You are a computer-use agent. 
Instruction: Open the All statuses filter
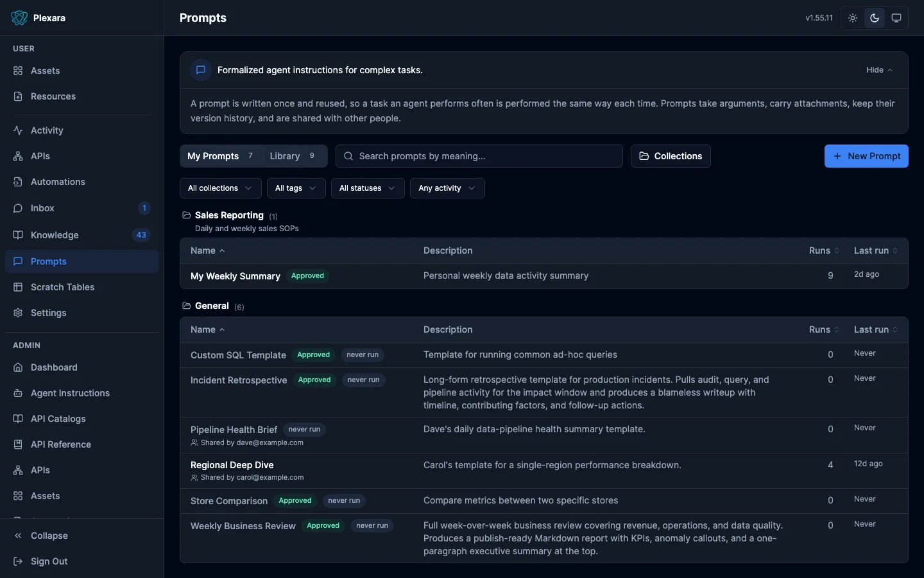[x=367, y=188]
